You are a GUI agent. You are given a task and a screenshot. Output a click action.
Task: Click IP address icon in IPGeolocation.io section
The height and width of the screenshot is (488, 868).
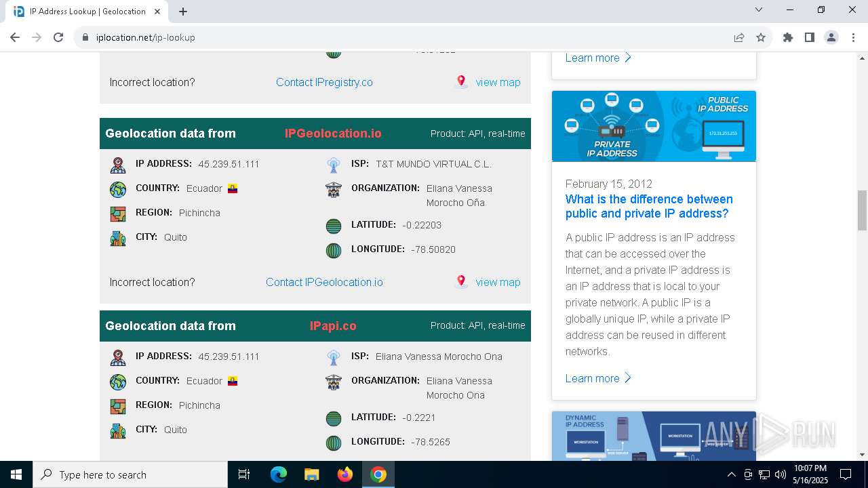118,165
